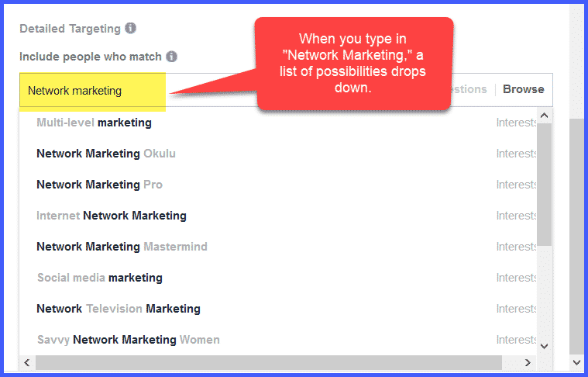
Task: Click horizontal scrollbar right arrow
Action: 528,362
